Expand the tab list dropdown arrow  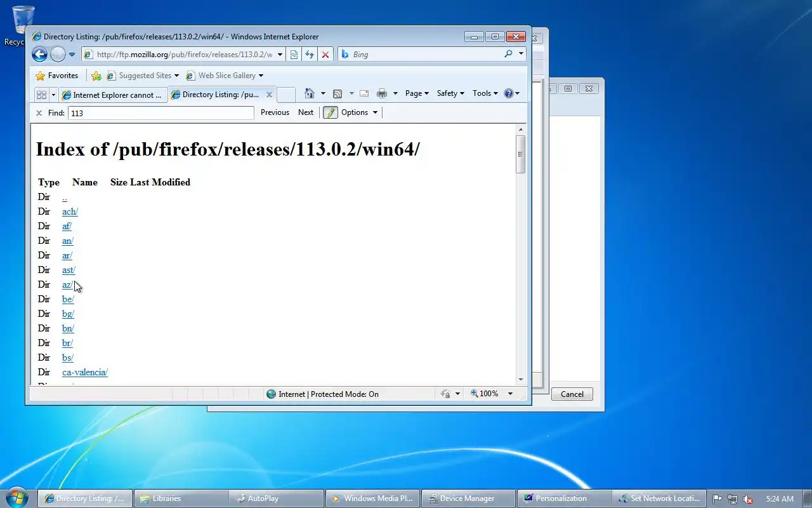[53, 95]
